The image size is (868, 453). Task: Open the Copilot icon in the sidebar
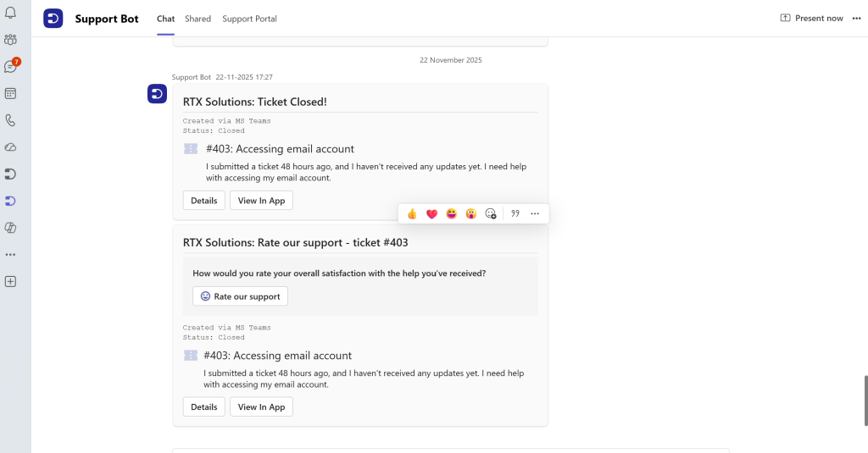pos(10,228)
